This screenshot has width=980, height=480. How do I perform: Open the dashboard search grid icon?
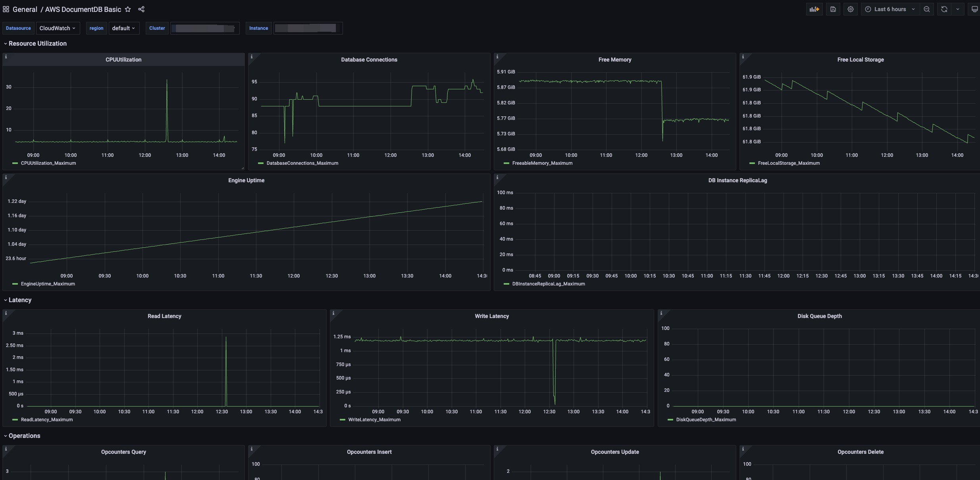6,9
